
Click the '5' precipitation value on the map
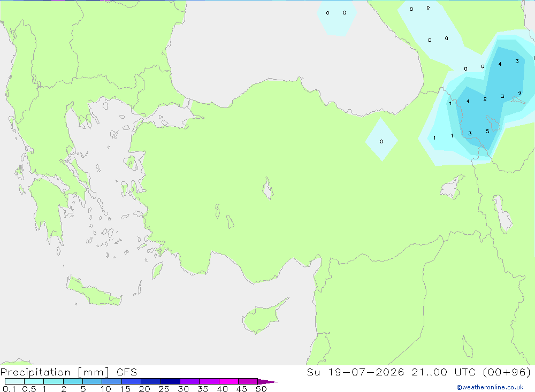tap(487, 132)
